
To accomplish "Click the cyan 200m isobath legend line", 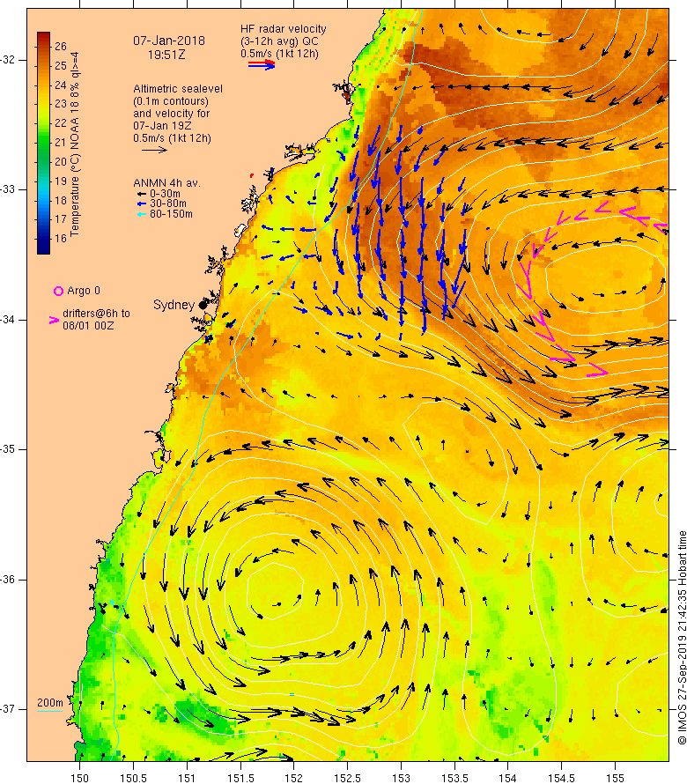I will 50,711.
